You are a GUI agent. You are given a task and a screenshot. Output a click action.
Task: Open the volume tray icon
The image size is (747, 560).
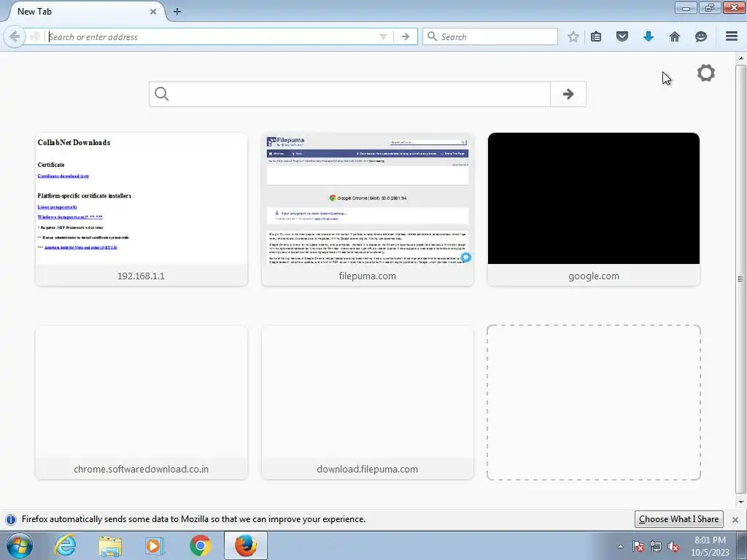click(673, 546)
